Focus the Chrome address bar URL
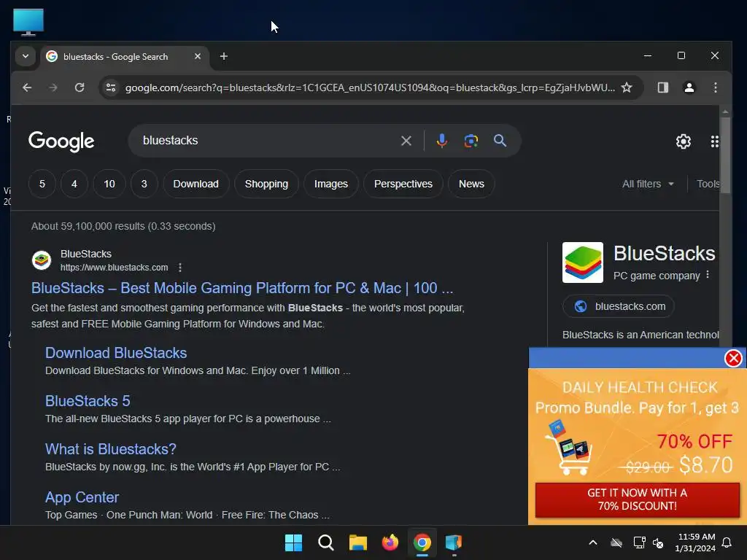Screen dimensions: 747x560 [x=369, y=87]
